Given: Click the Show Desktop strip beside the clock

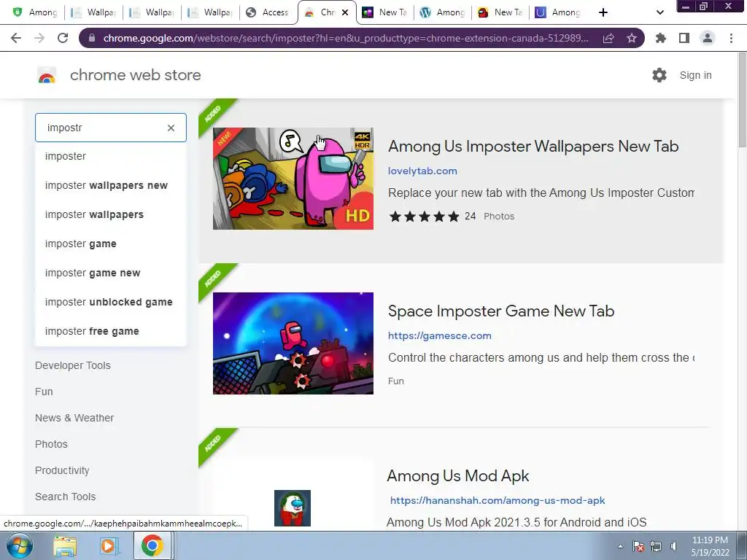Looking at the screenshot, I should point(743,546).
